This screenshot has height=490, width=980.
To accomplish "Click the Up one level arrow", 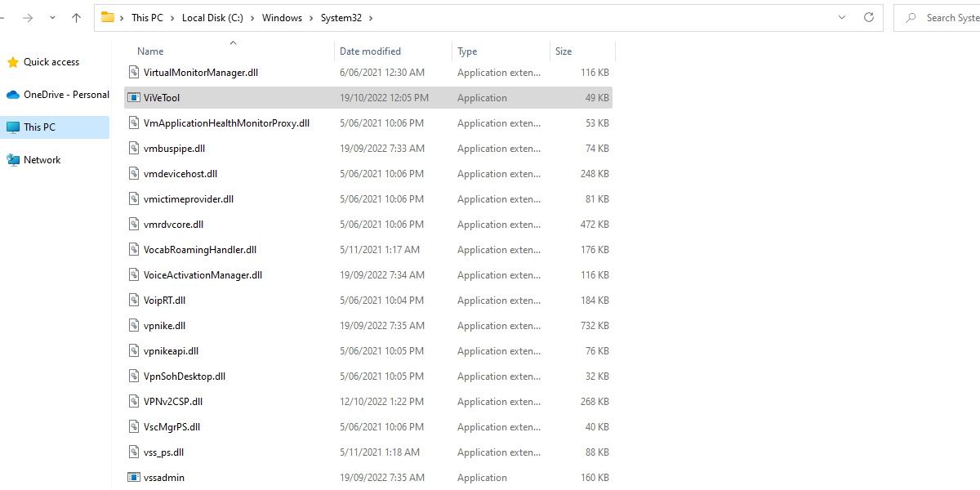I will point(76,17).
